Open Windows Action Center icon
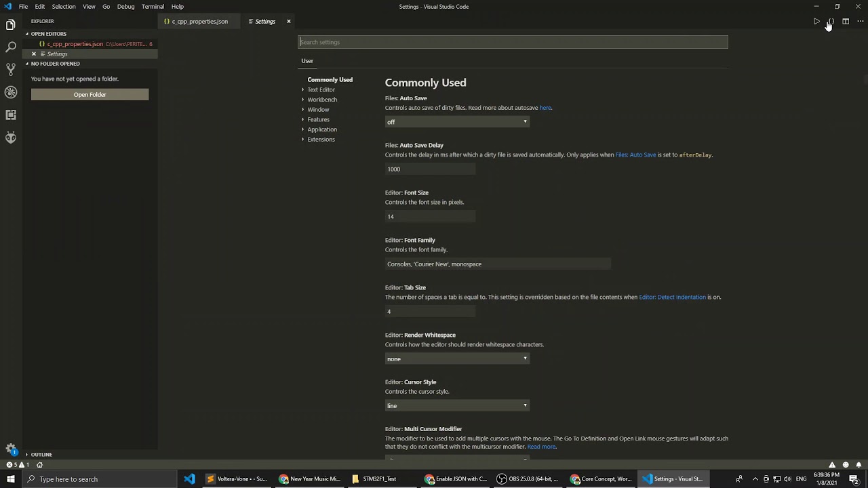 (x=854, y=479)
